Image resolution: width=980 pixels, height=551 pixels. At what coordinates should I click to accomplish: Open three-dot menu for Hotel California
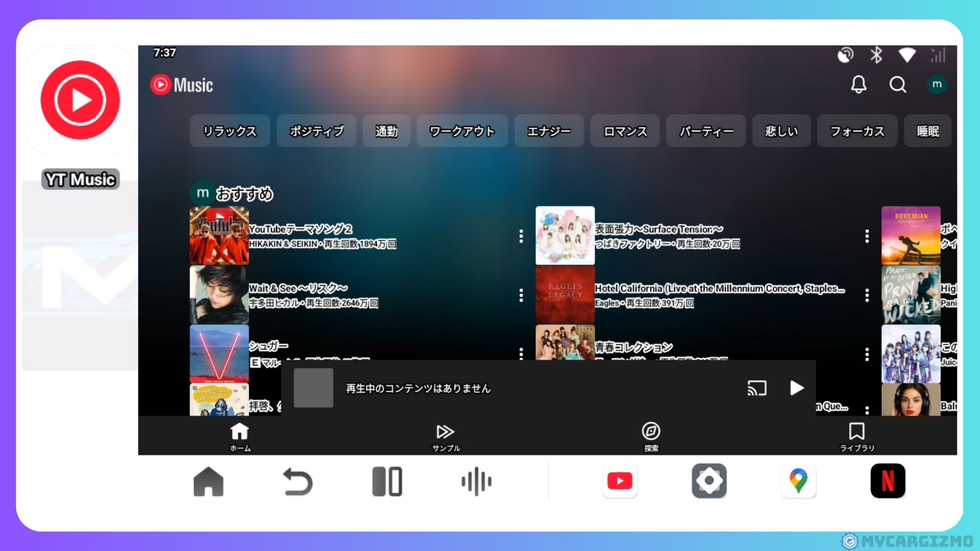pyautogui.click(x=867, y=295)
